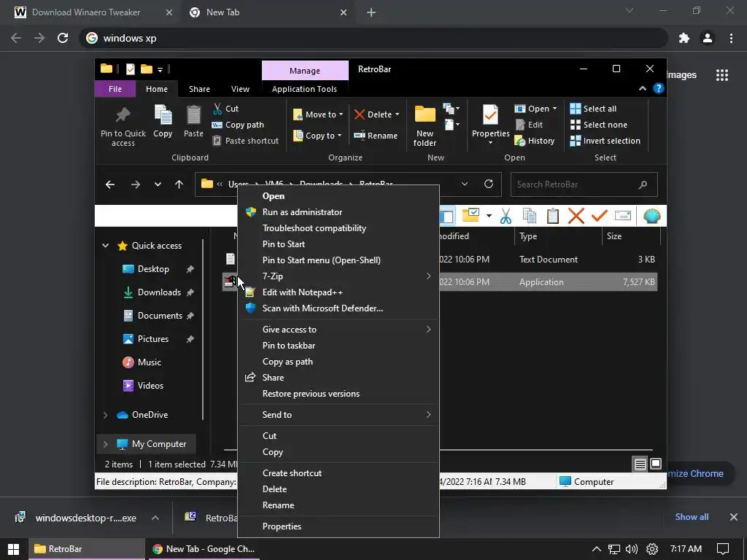Click Copy path in the ribbon
This screenshot has width=747, height=560.
[239, 125]
